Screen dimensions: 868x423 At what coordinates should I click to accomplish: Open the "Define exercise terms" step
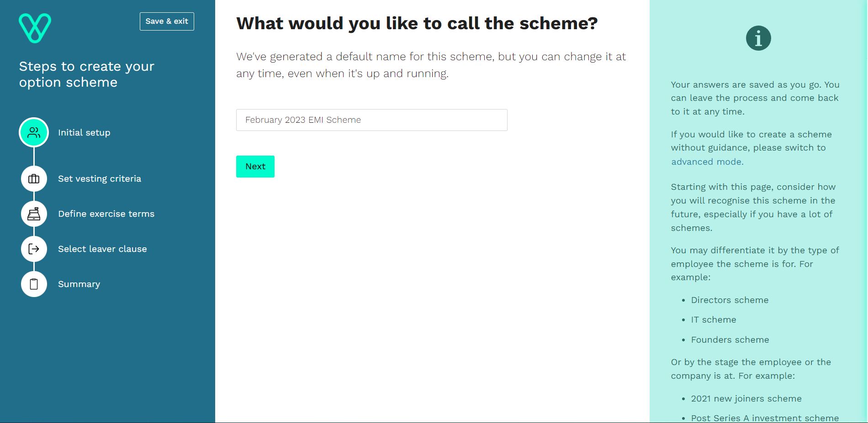tap(106, 214)
